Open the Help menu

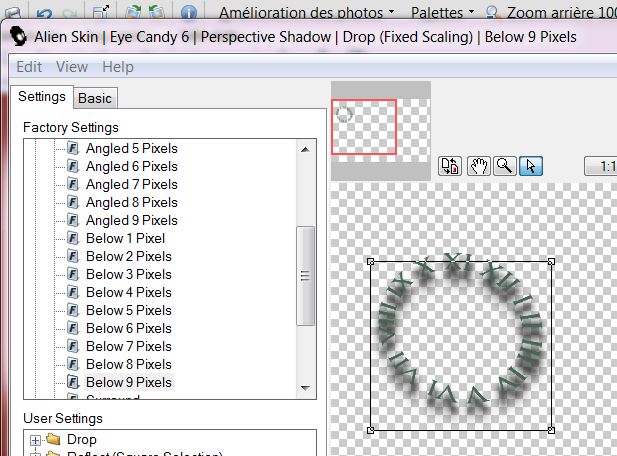tap(118, 67)
